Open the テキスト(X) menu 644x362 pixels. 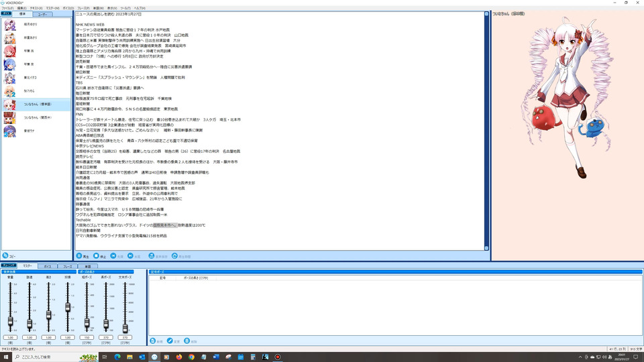pos(36,8)
